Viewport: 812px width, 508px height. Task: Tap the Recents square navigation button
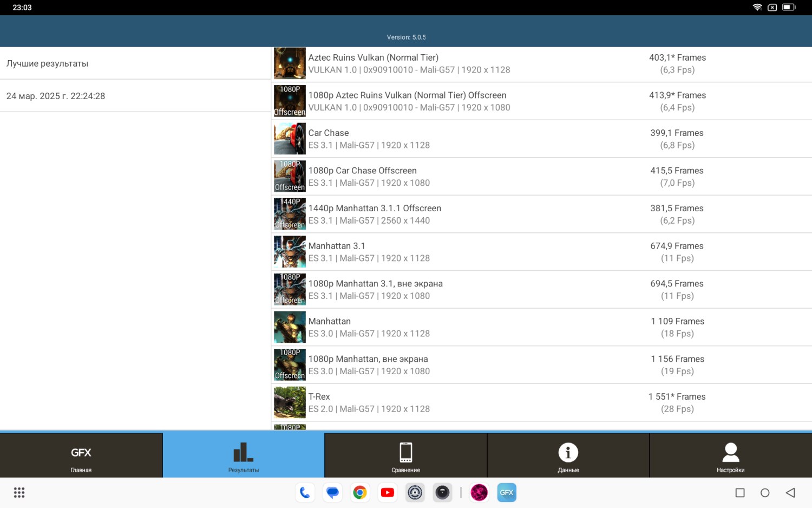(x=740, y=493)
